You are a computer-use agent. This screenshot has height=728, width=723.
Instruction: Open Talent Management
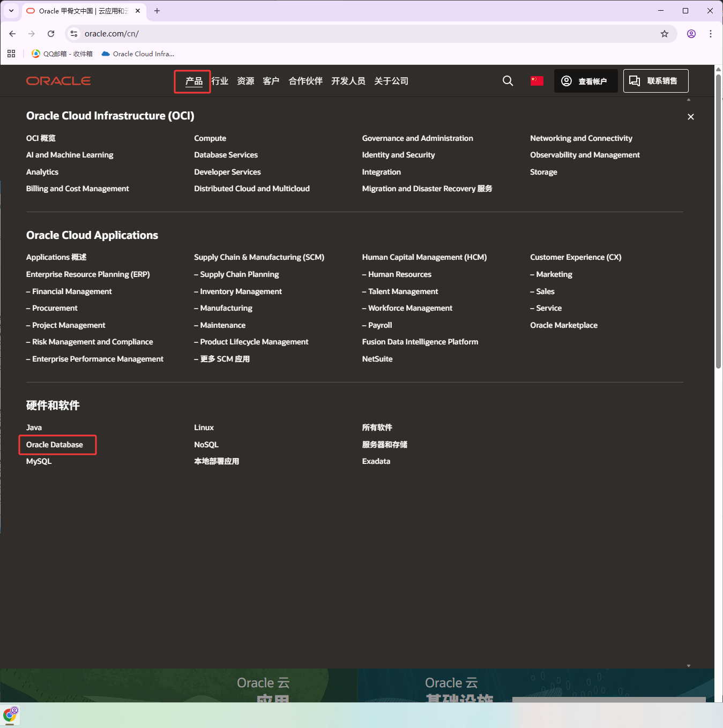point(400,291)
